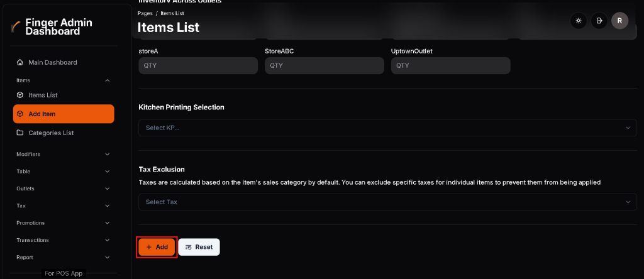Open the Select KP dropdown
Image resolution: width=644 pixels, height=279 pixels.
387,128
